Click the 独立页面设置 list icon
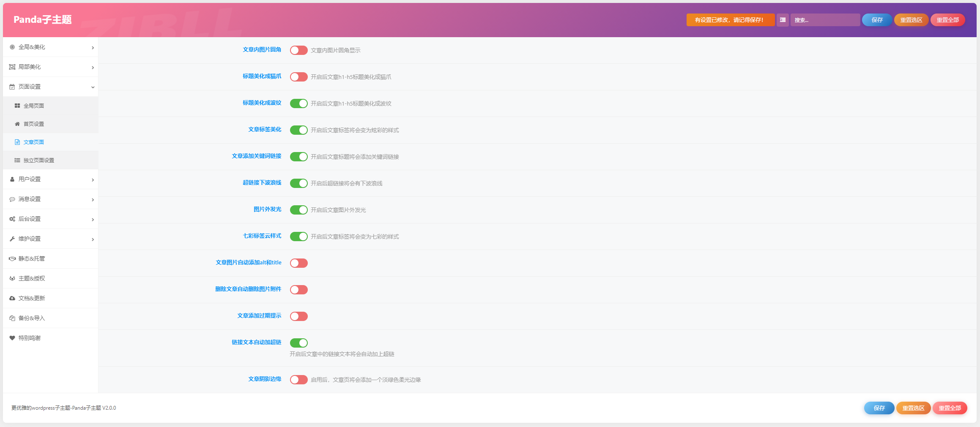 click(17, 160)
